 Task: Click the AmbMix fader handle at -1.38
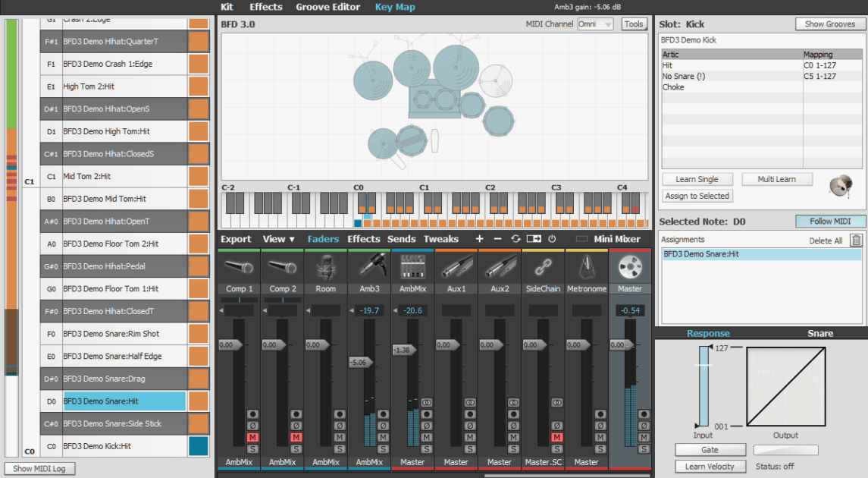(x=403, y=350)
